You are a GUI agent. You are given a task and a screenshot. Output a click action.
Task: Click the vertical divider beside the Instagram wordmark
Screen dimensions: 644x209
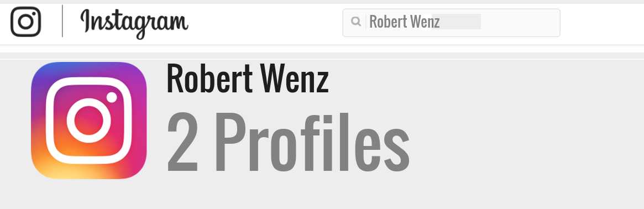coord(62,21)
